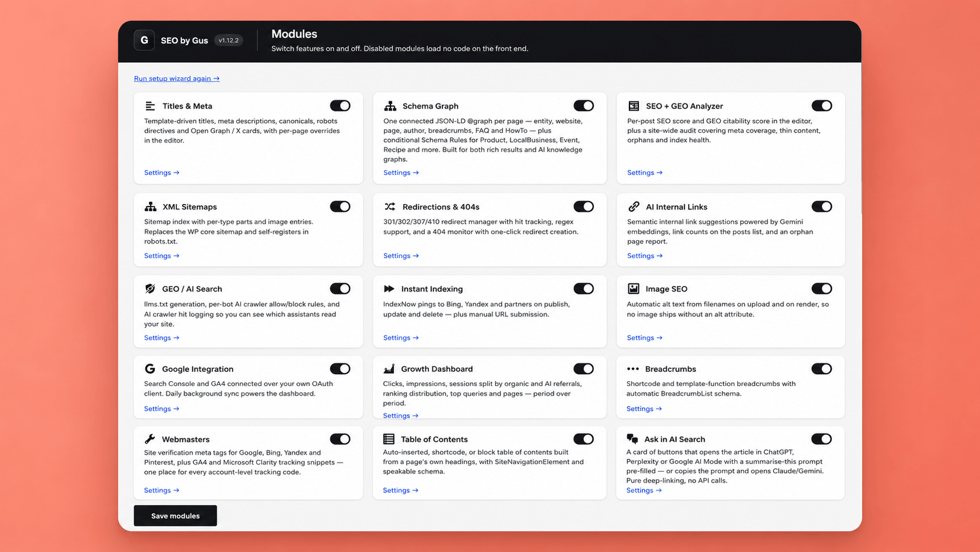Click the Image SEO picture icon
Screen dimensions: 980x552
(x=634, y=289)
